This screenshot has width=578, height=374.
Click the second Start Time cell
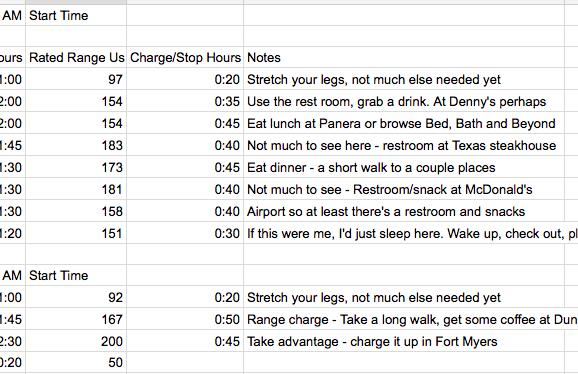click(76, 275)
